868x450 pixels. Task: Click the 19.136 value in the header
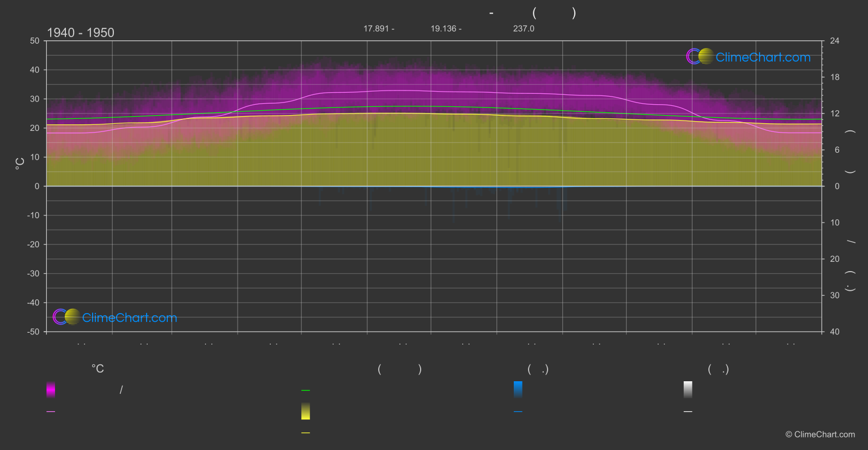(x=443, y=28)
